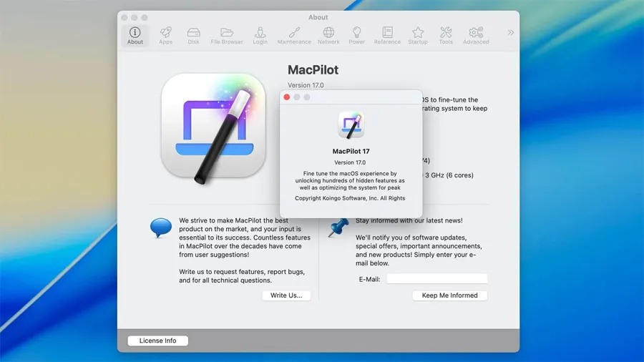Open the Apps toolbar section
The height and width of the screenshot is (362, 644).
click(165, 35)
